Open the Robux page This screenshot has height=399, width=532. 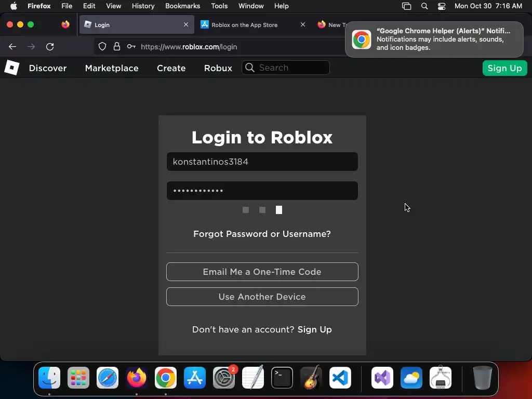click(x=218, y=68)
